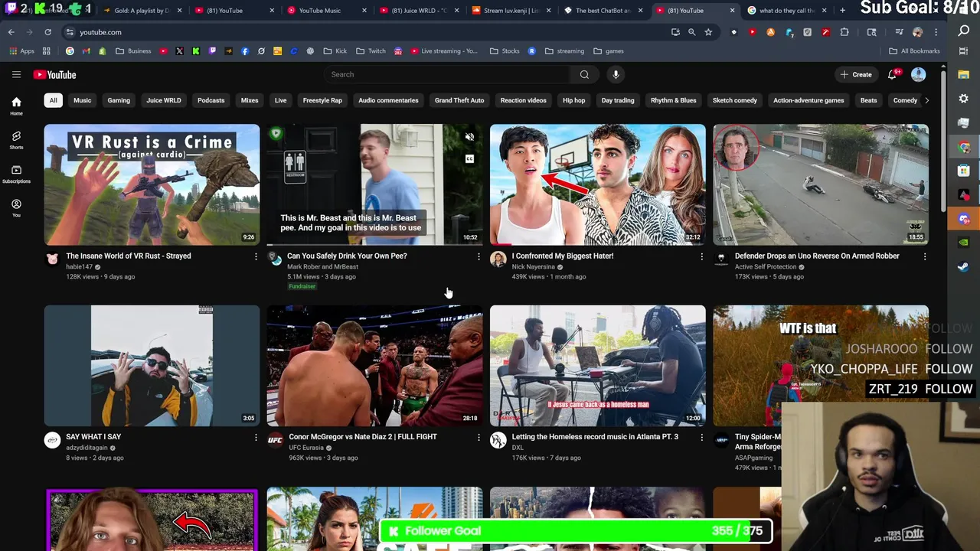The image size is (980, 551).
Task: Open options for SAY WHAT I SAY video
Action: click(256, 437)
